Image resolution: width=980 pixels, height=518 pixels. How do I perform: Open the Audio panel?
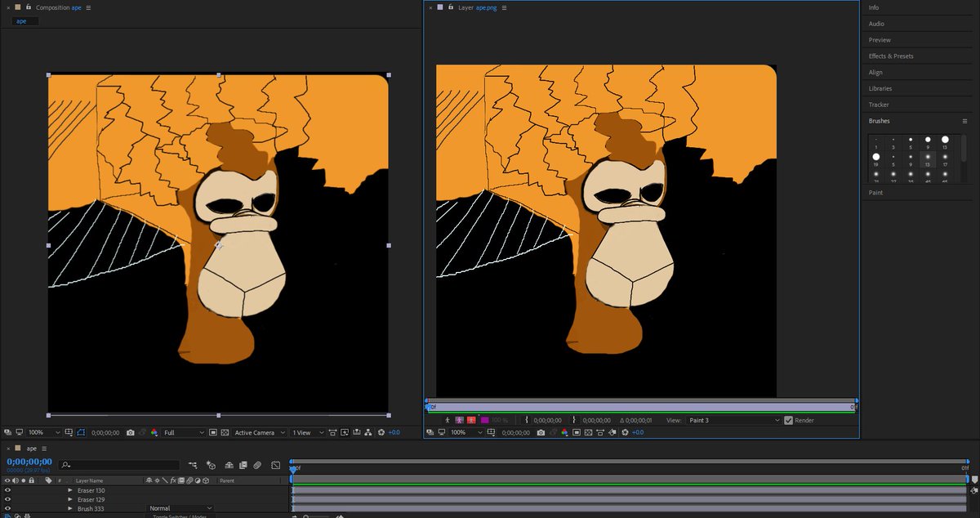(x=876, y=24)
